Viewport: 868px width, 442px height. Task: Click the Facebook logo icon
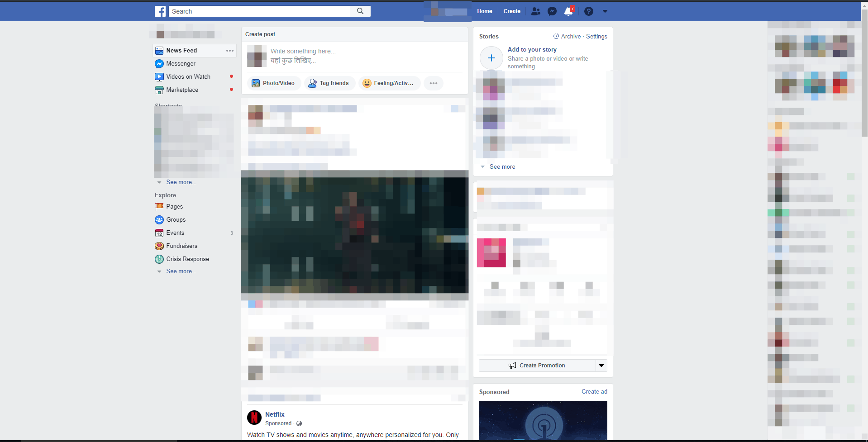[x=160, y=11]
